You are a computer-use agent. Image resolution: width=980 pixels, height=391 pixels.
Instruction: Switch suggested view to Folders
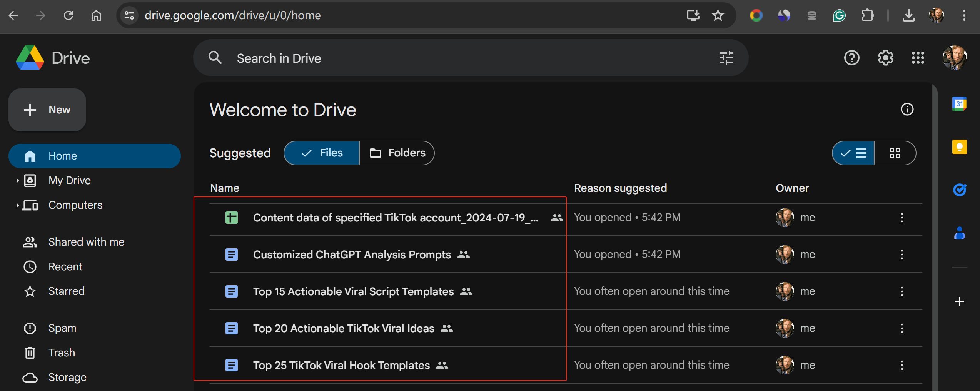397,153
